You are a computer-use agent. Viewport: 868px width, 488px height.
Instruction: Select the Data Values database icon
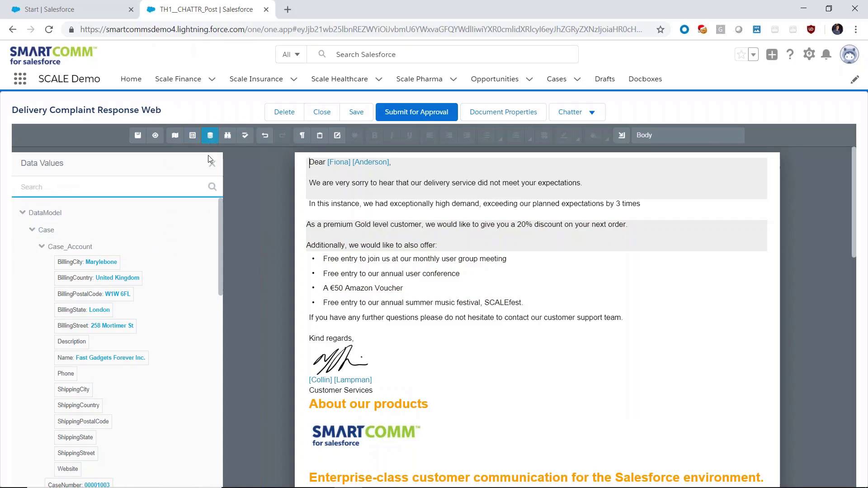(x=210, y=135)
